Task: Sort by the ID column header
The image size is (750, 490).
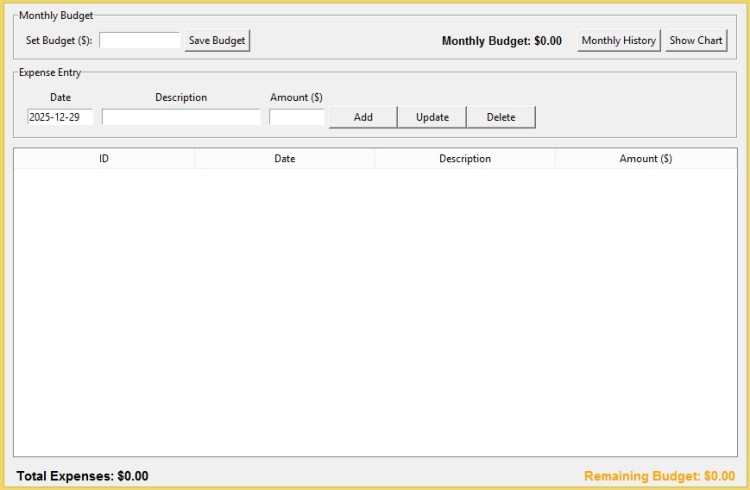Action: click(x=104, y=159)
